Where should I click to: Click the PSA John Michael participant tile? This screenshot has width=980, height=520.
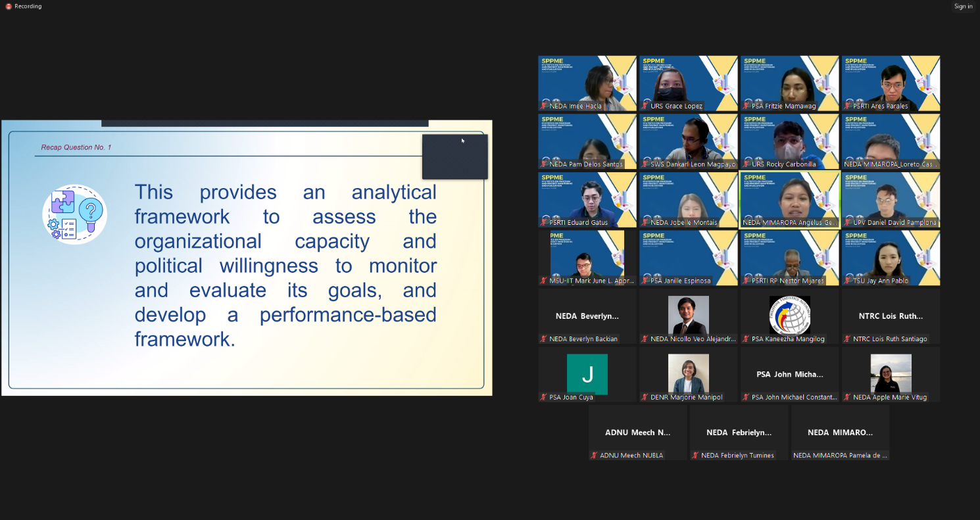(789, 374)
